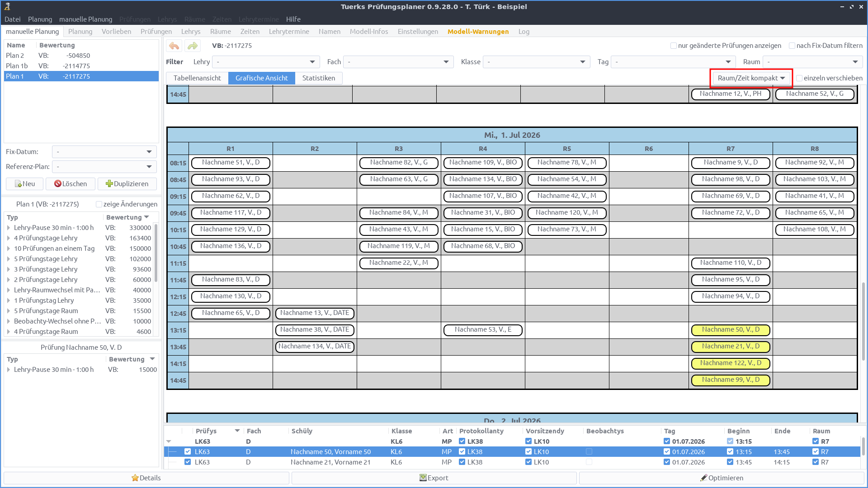Switch to the Statistiken tab
This screenshot has width=868, height=488.
[x=318, y=78]
